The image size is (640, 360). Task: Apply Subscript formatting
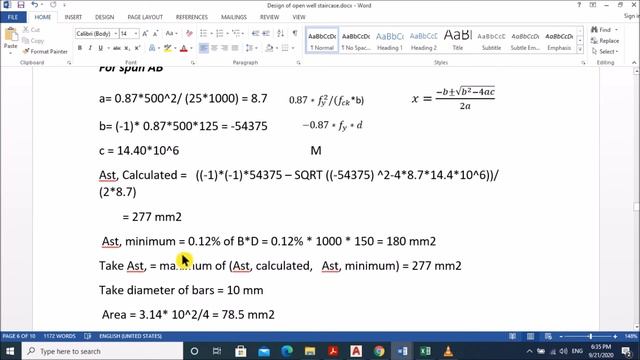(127, 48)
